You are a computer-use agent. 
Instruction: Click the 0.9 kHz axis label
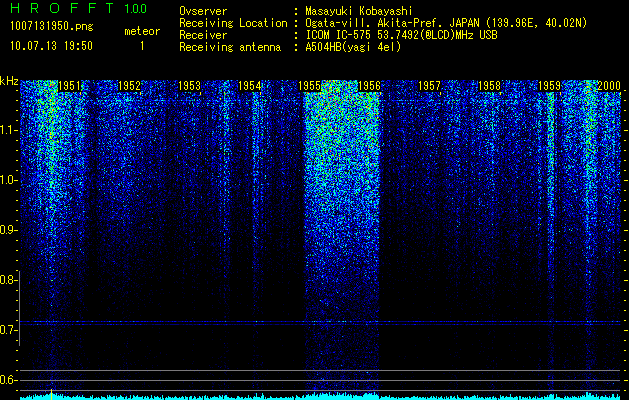7,230
